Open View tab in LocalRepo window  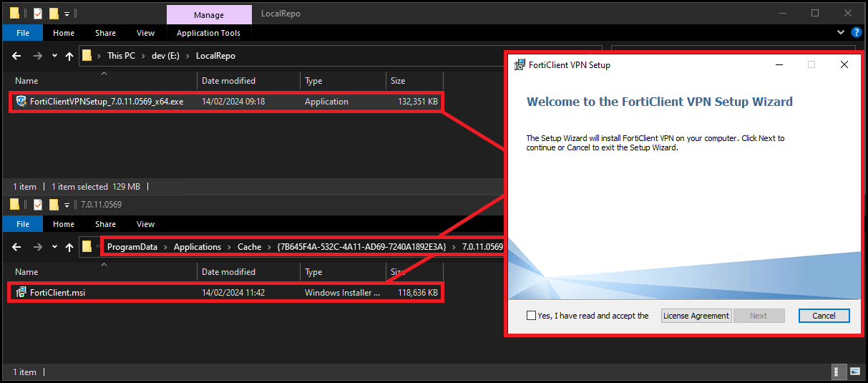[x=145, y=33]
